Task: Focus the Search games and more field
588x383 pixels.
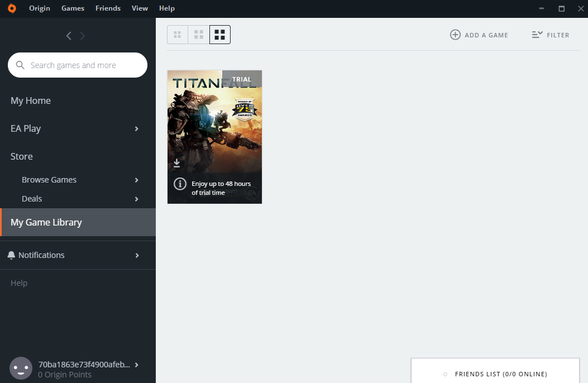Action: pyautogui.click(x=78, y=65)
